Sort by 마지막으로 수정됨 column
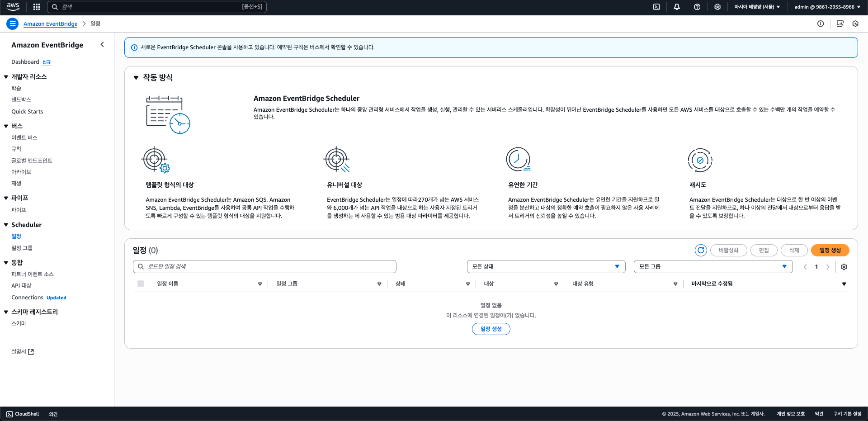 coord(844,284)
